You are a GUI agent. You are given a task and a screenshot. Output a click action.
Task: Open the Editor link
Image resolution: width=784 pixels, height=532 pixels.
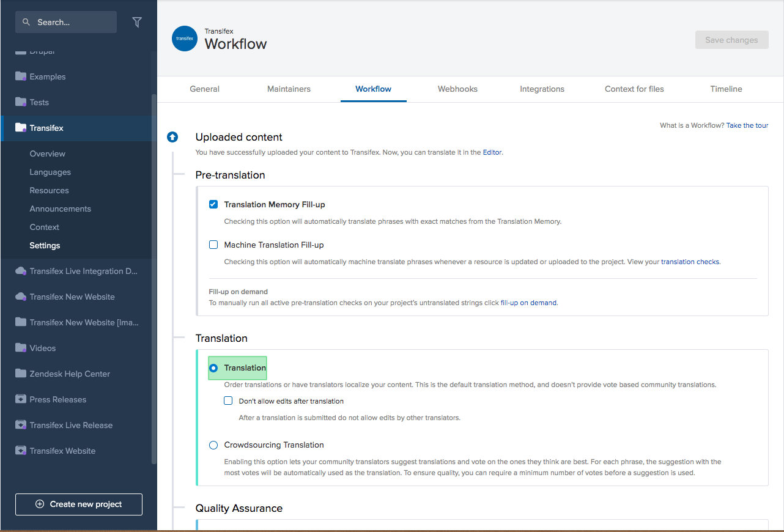pos(492,152)
